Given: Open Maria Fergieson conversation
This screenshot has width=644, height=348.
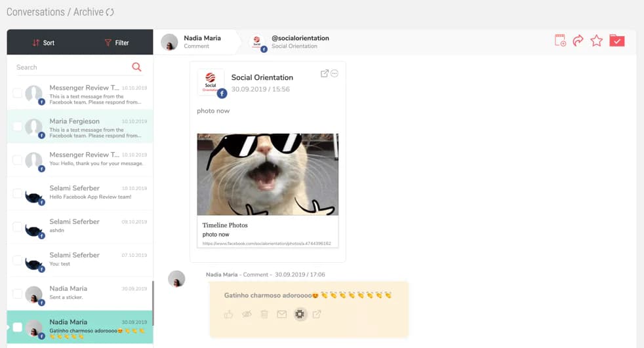Looking at the screenshot, I should point(80,126).
